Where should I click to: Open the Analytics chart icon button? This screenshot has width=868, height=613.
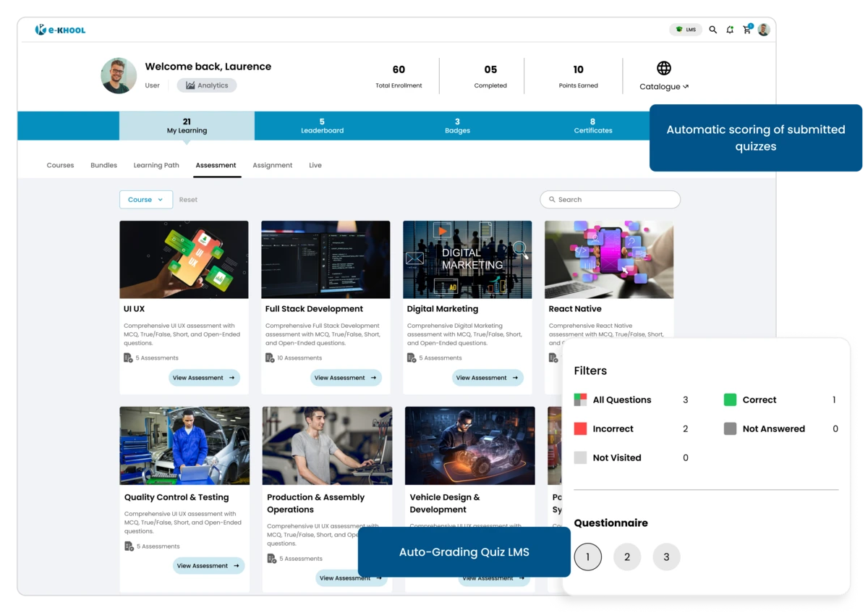click(x=190, y=85)
